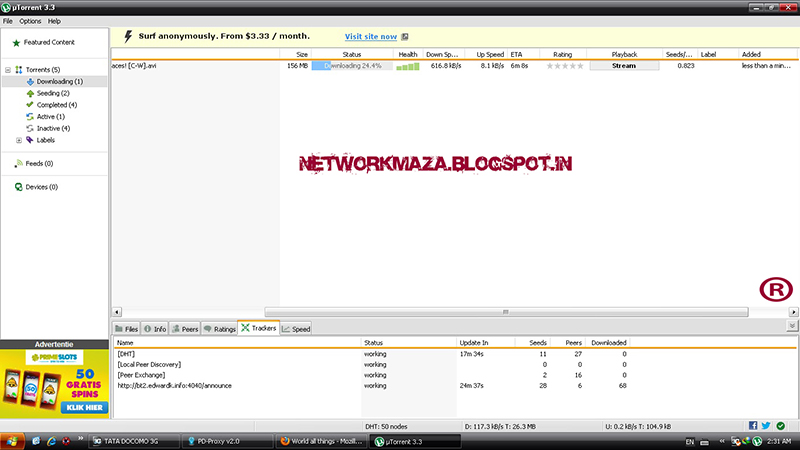
Task: Sort by Added column header
Action: 767,54
